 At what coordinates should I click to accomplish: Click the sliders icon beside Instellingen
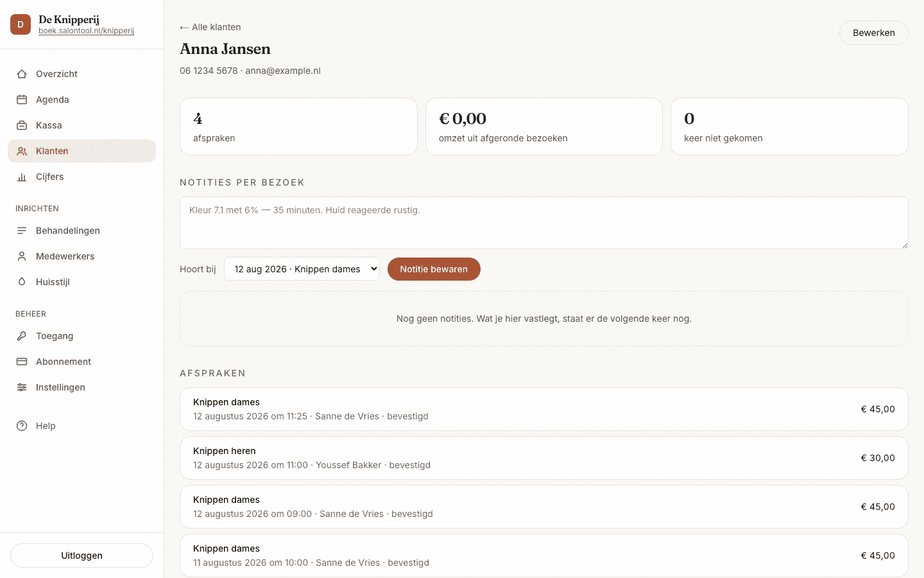pyautogui.click(x=22, y=387)
